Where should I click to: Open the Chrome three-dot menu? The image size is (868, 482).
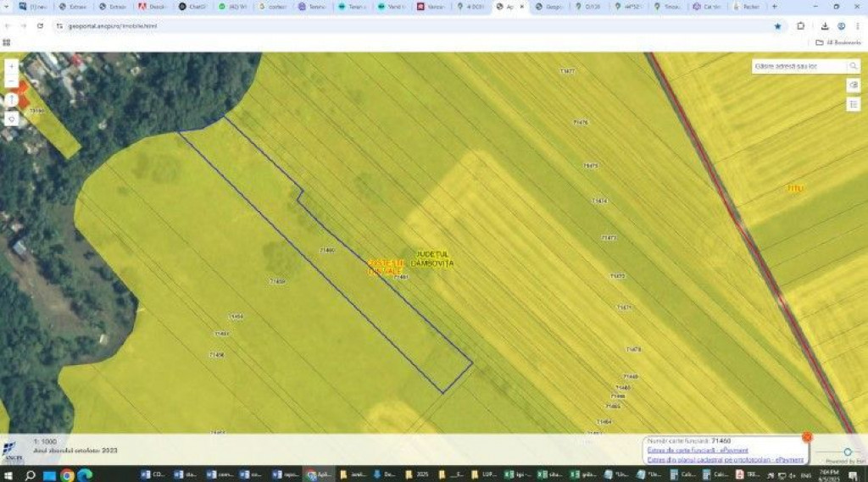[x=858, y=26]
